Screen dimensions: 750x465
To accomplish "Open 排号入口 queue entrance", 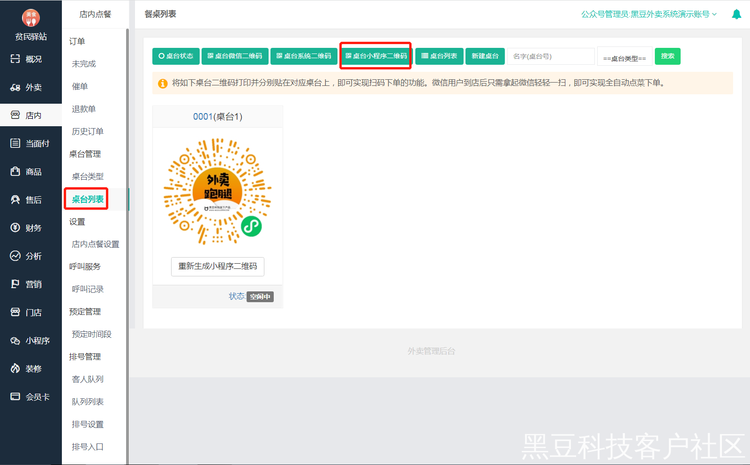I will pos(88,446).
